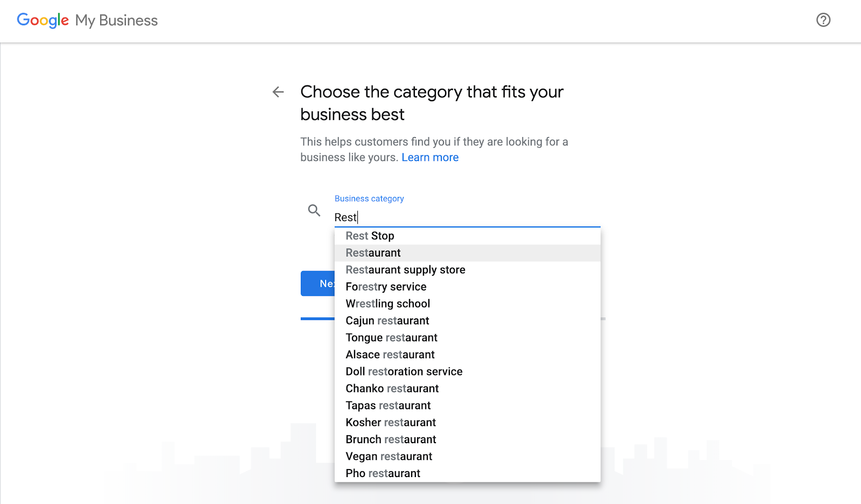The image size is (861, 504).
Task: Select Tongue restaurant suggestion
Action: coord(391,338)
